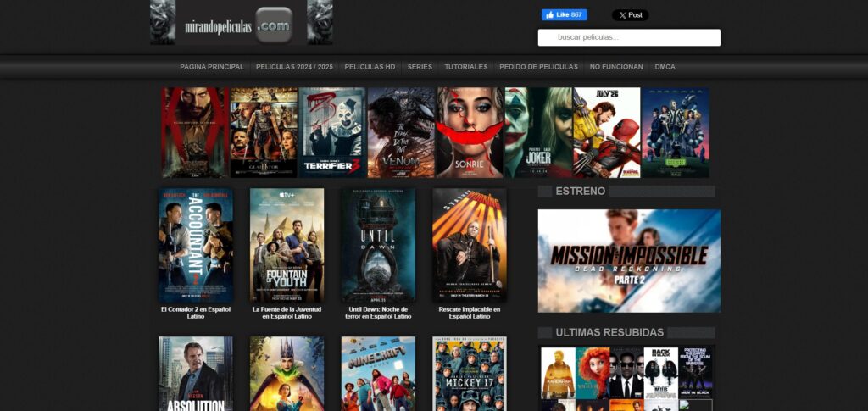Go to PEDIDO DE PELICULAS
The height and width of the screenshot is (411, 868).
click(x=538, y=67)
